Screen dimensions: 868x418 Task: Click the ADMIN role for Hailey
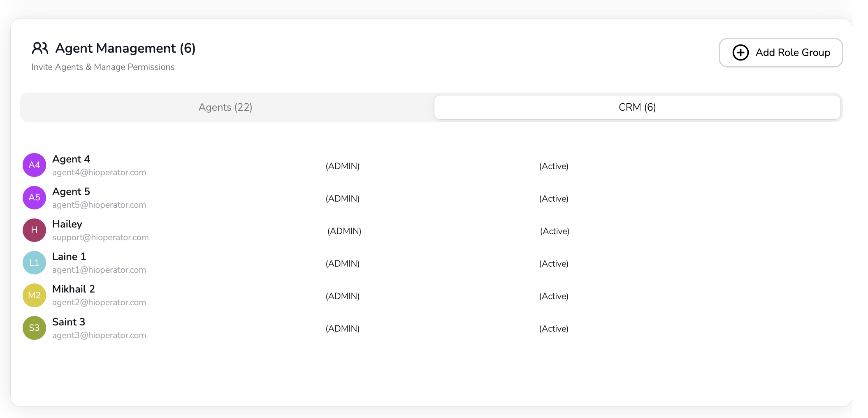point(344,231)
